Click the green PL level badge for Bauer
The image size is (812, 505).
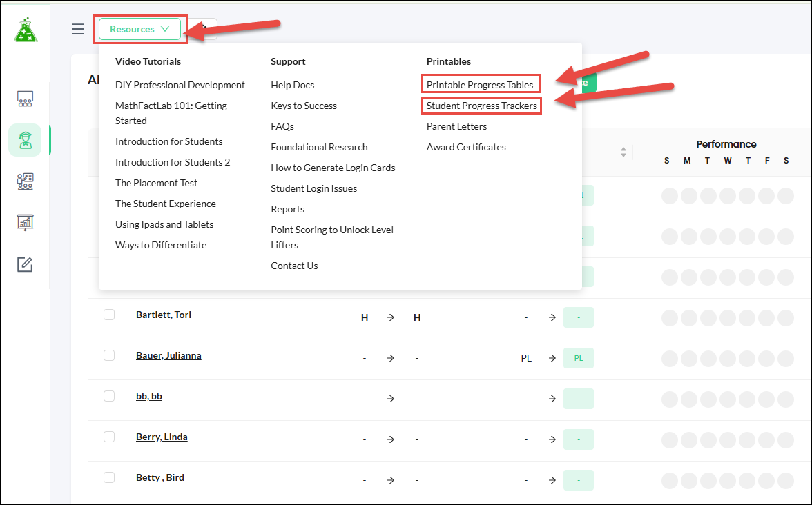point(579,358)
